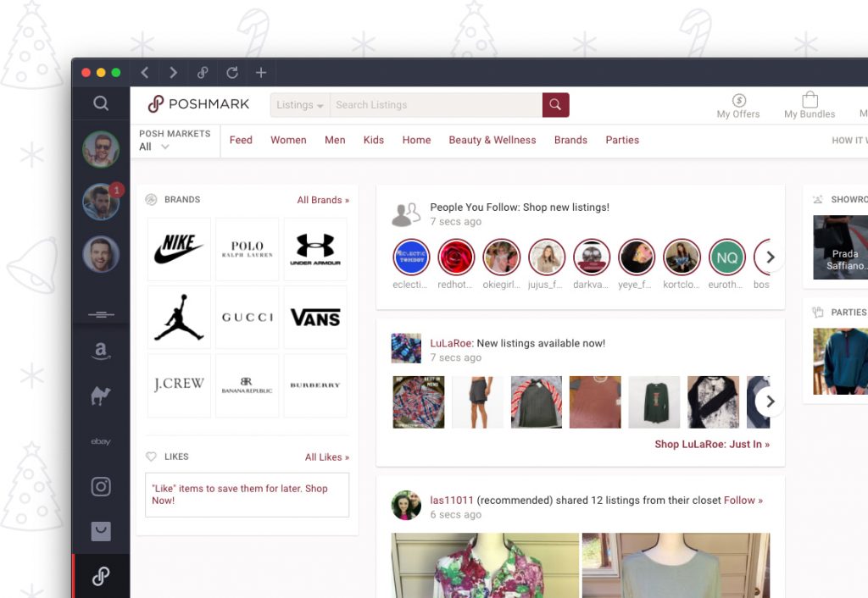The height and width of the screenshot is (598, 868).
Task: Follow las11011 via the Follow link
Action: (x=743, y=500)
